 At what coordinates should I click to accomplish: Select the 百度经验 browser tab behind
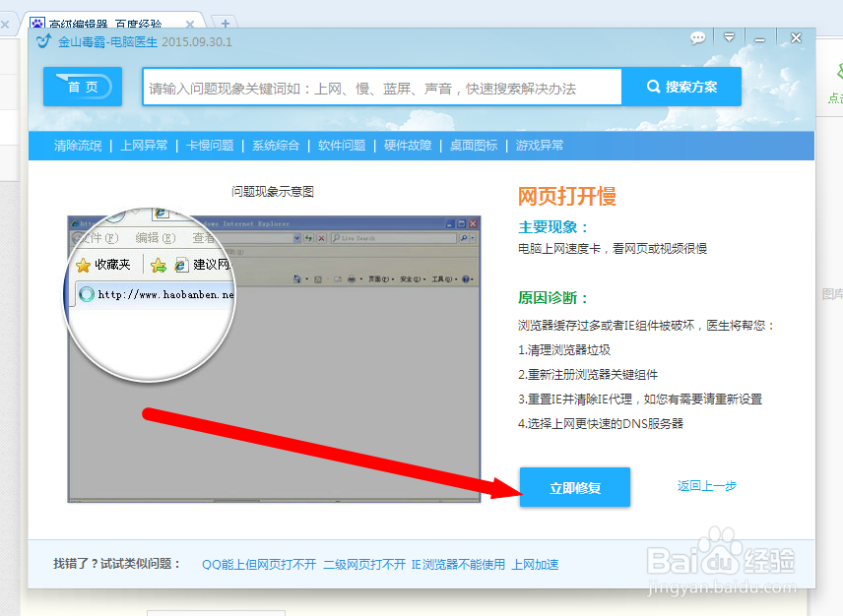104,24
